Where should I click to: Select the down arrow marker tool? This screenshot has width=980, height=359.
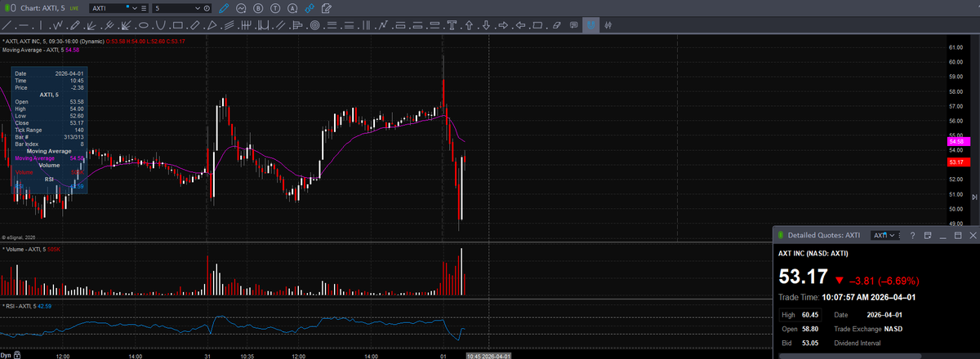[486, 25]
